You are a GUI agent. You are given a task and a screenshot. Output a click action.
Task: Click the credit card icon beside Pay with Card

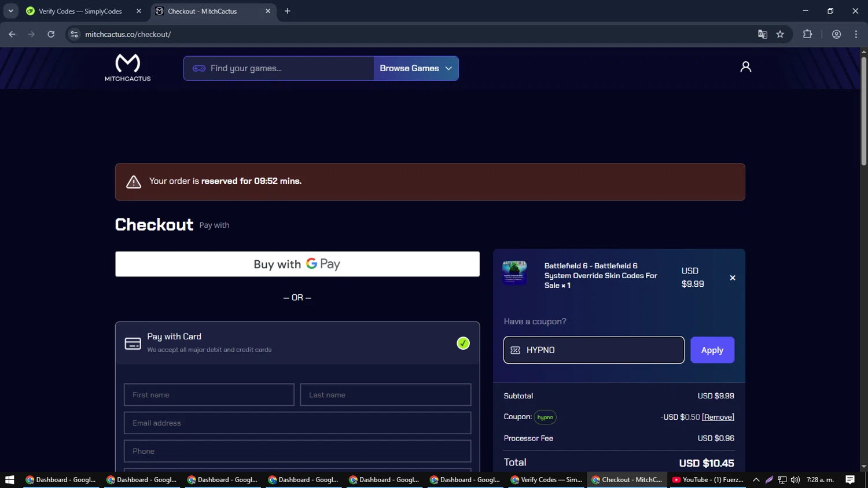133,343
